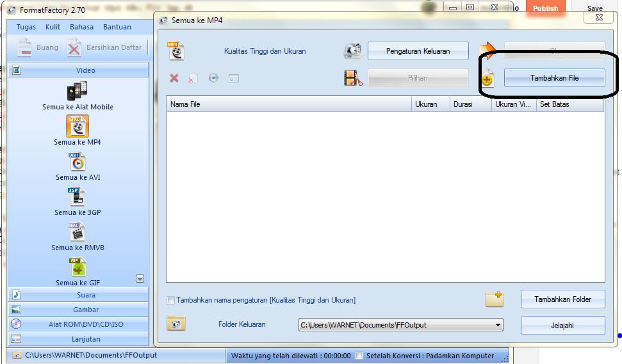Click the Suara music note icon
The width and height of the screenshot is (622, 364).
[16, 295]
